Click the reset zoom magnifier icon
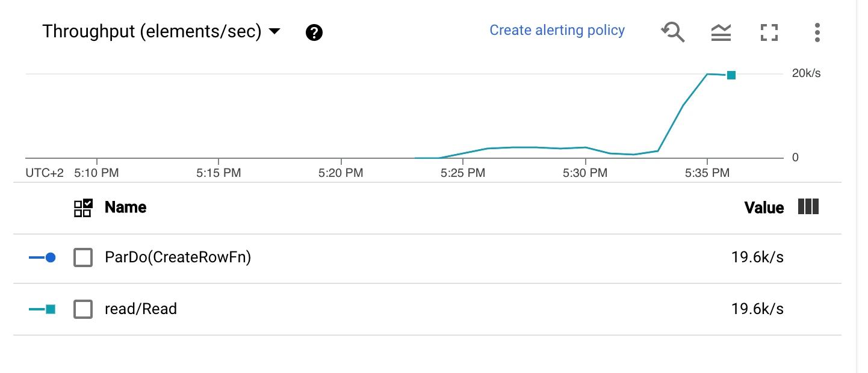868x373 pixels. (x=672, y=32)
